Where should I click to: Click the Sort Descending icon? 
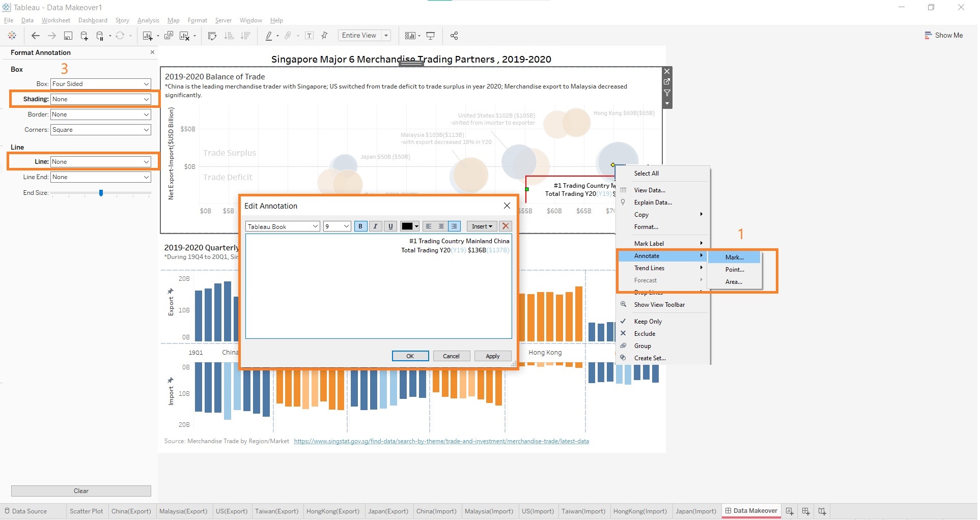tap(245, 36)
